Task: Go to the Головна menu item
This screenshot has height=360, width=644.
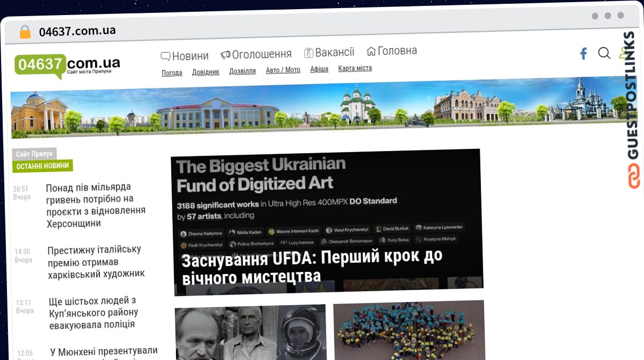Action: pos(392,51)
